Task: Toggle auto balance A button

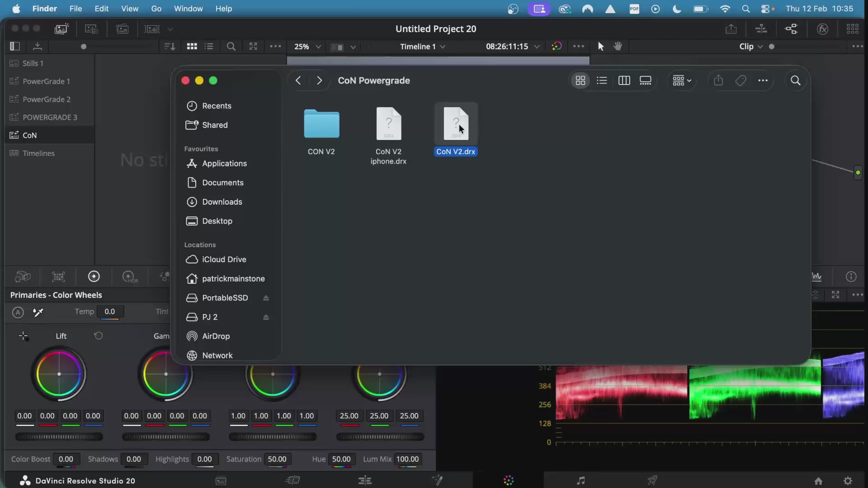Action: 18,312
